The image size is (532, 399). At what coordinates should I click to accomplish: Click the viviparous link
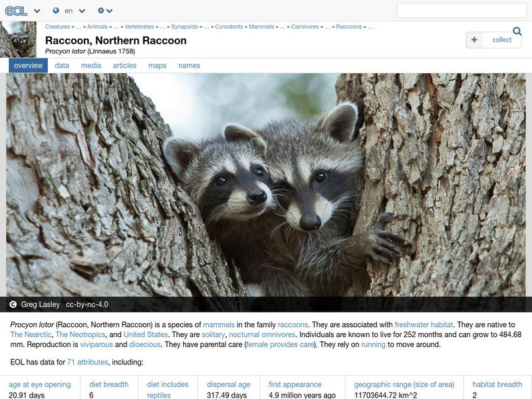[x=96, y=344]
